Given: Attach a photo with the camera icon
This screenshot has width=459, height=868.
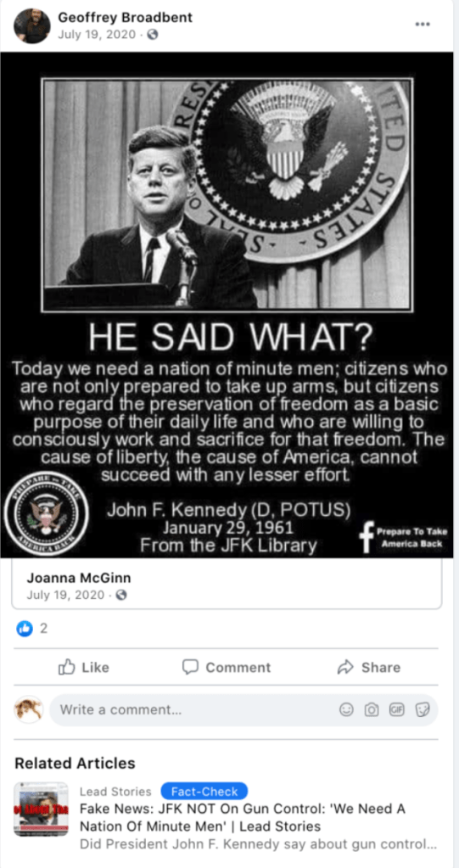Looking at the screenshot, I should tap(372, 709).
